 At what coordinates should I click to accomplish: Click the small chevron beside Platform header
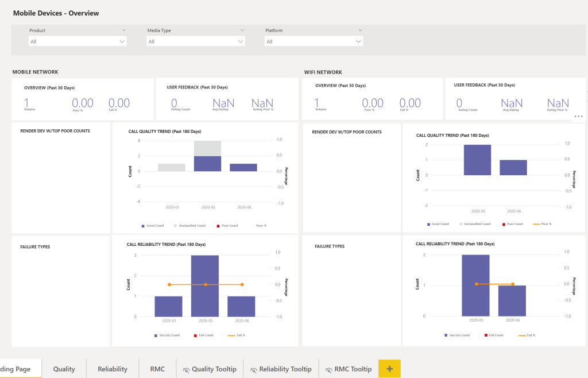click(360, 30)
